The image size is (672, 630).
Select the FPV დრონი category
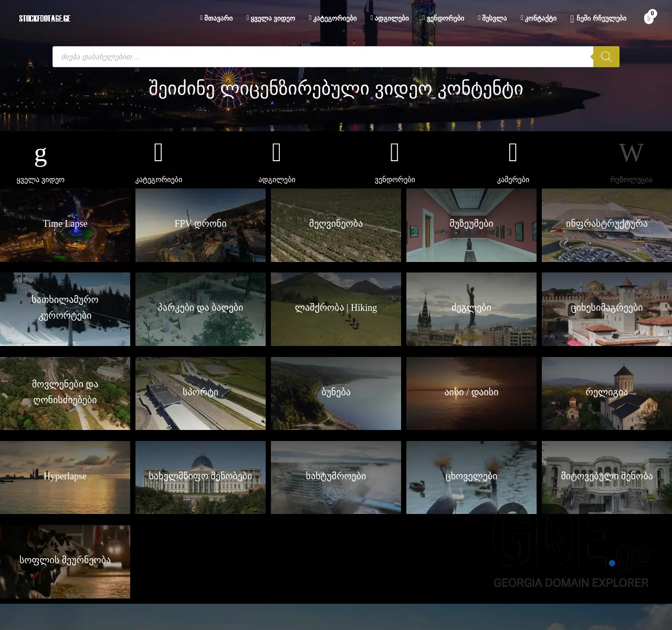(x=200, y=225)
